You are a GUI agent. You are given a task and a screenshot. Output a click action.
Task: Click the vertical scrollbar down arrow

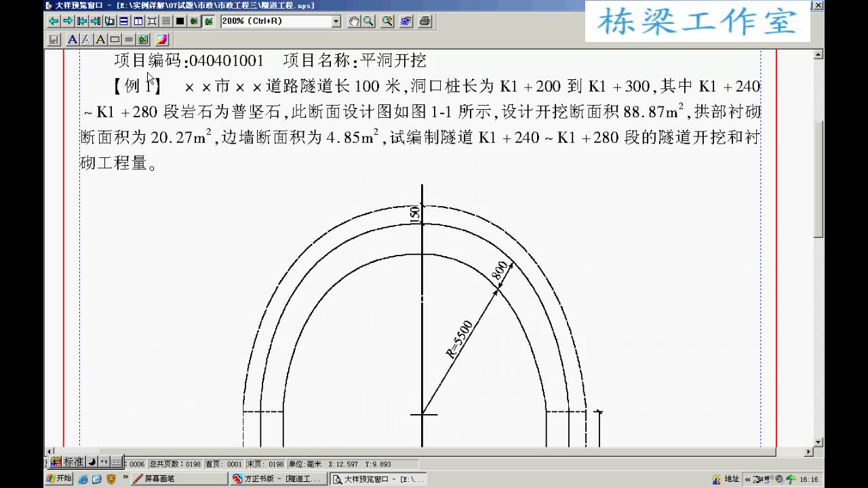pyautogui.click(x=818, y=442)
